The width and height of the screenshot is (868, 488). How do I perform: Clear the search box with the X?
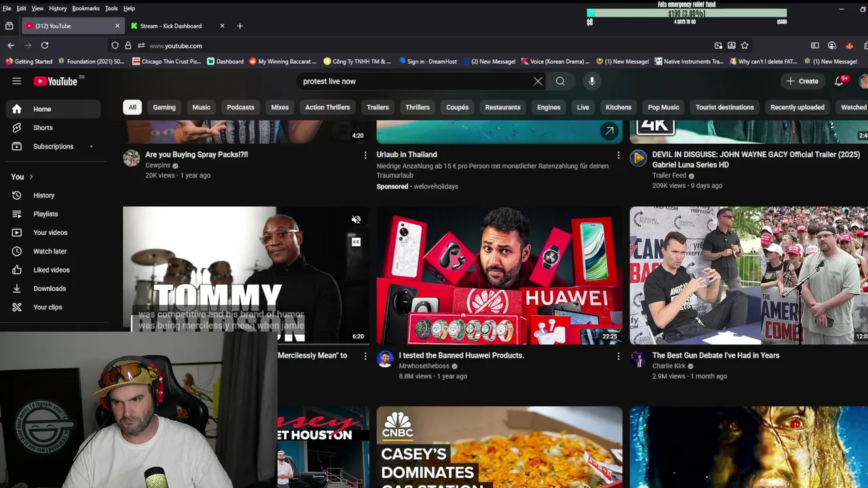[x=538, y=81]
